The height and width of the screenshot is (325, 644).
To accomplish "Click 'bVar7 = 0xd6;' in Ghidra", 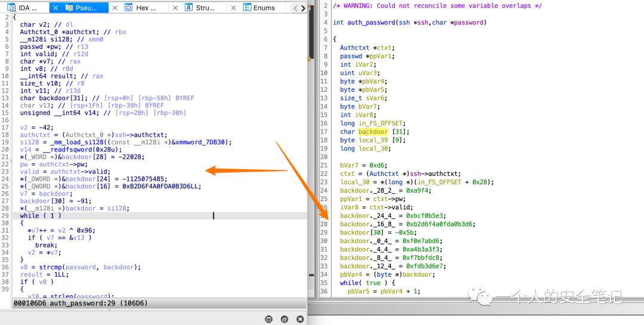I will click(364, 165).
